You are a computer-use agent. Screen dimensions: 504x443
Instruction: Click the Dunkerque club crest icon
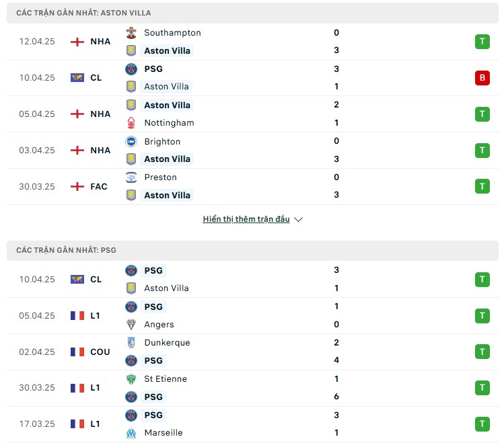click(131, 343)
